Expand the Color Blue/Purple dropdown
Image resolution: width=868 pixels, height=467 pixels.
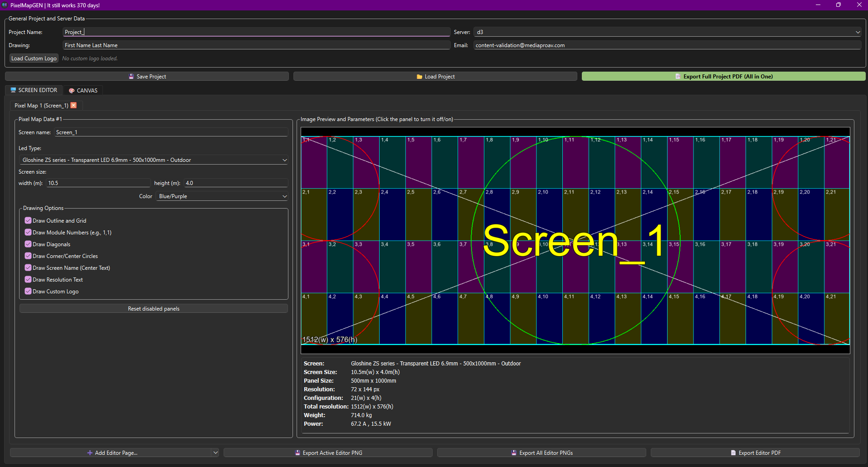222,196
